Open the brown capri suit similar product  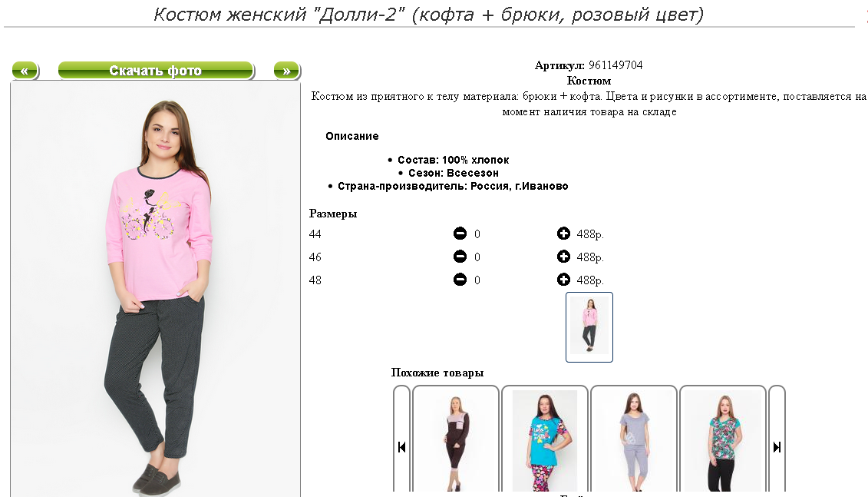pyautogui.click(x=456, y=440)
